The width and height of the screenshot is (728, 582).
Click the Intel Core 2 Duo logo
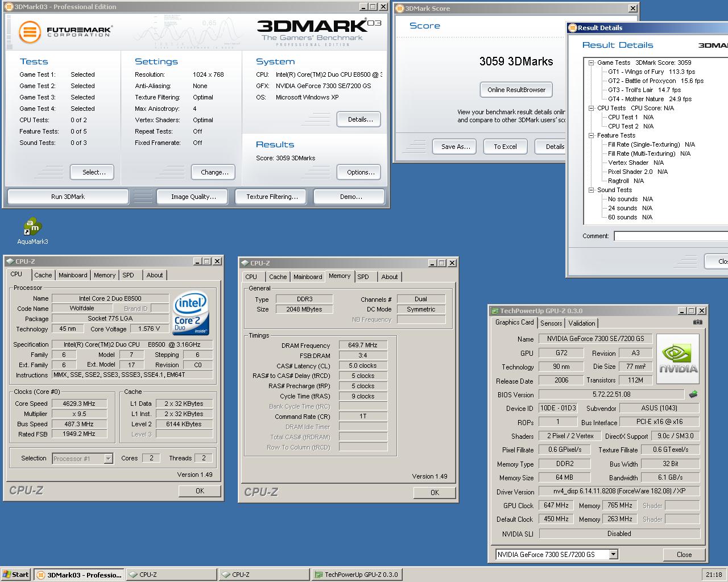191,314
